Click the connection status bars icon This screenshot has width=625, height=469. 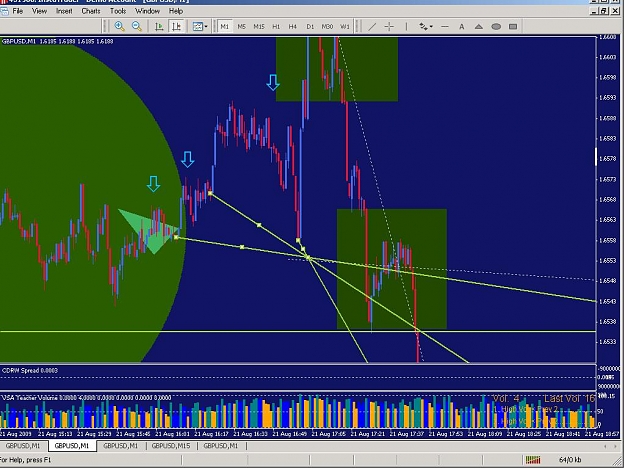pos(533,460)
